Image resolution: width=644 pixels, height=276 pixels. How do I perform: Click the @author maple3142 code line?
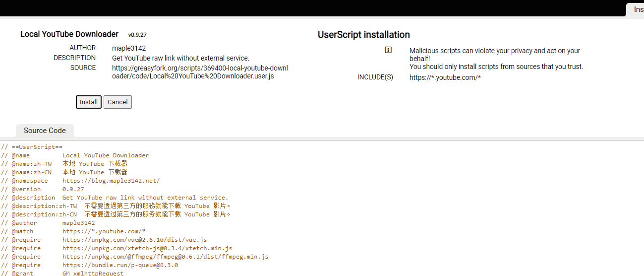pos(48,223)
